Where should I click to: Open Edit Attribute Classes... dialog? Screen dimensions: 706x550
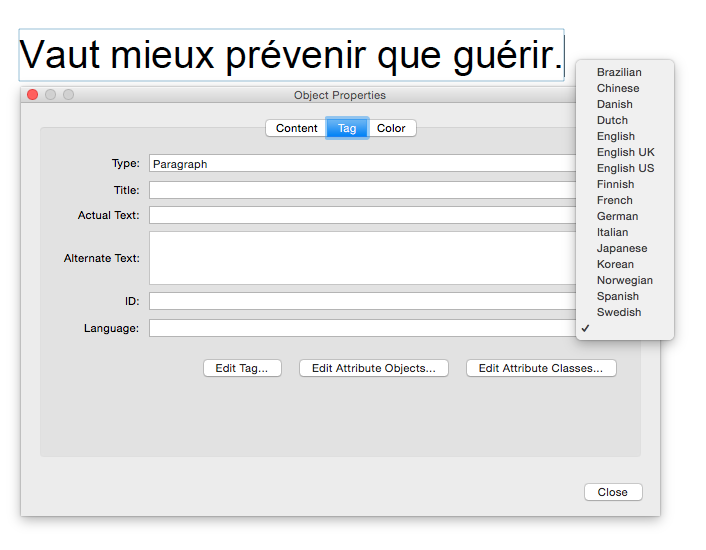click(x=540, y=368)
